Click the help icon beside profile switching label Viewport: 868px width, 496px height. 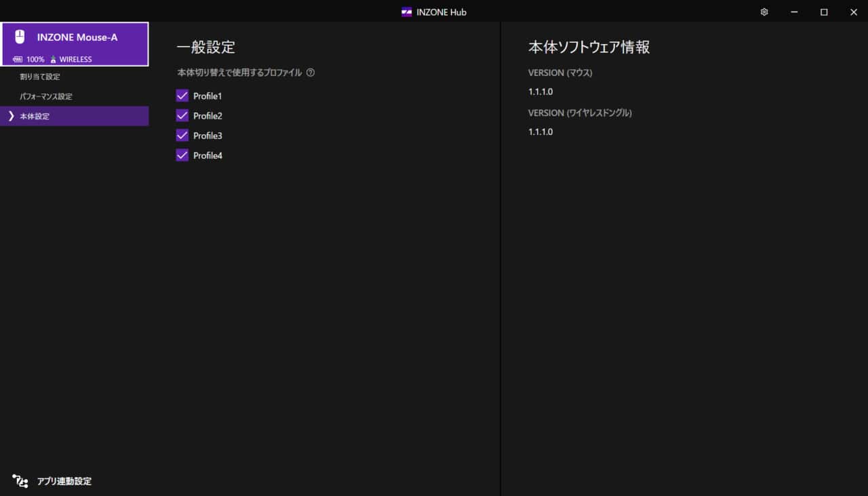tap(311, 73)
